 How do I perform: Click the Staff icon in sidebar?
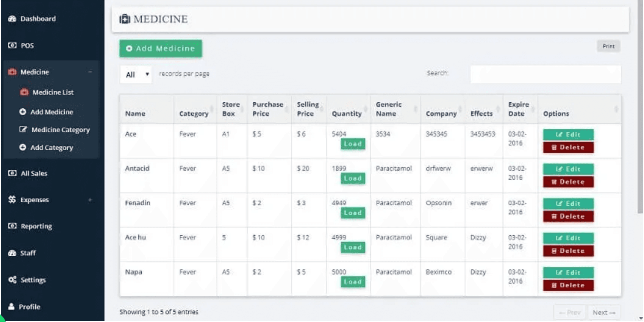12,253
